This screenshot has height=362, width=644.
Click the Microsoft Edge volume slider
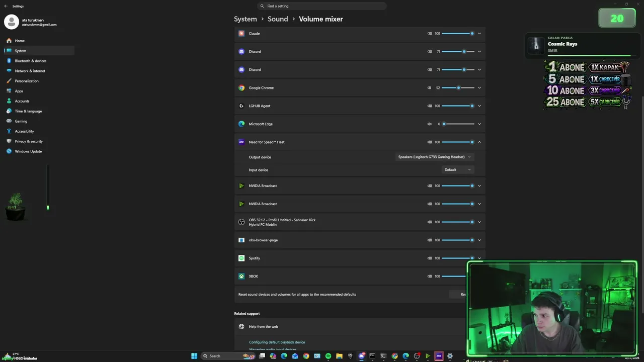[458, 124]
